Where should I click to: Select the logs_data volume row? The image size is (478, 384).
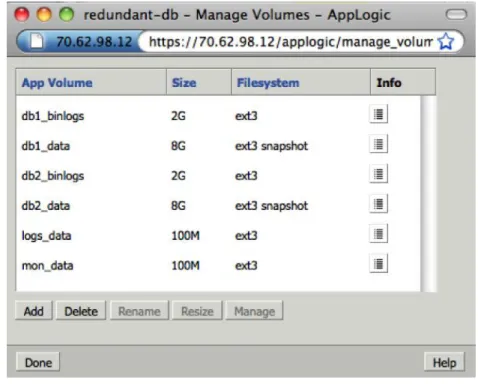tap(218, 236)
